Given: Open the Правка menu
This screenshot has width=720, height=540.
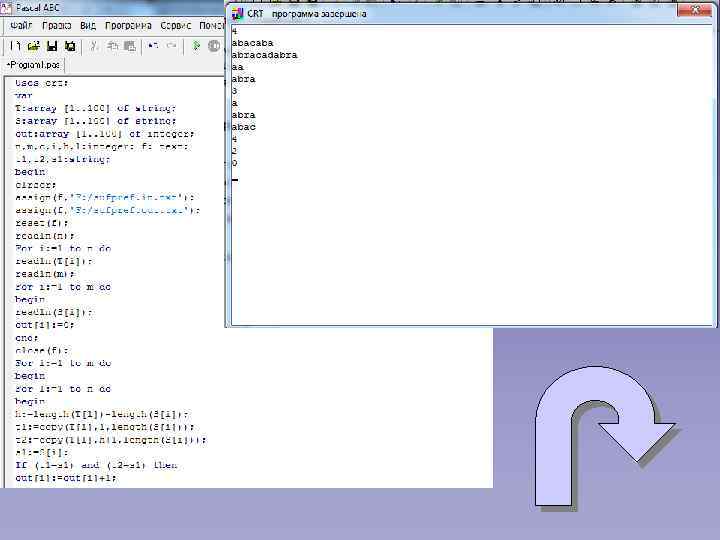Looking at the screenshot, I should pyautogui.click(x=56, y=26).
